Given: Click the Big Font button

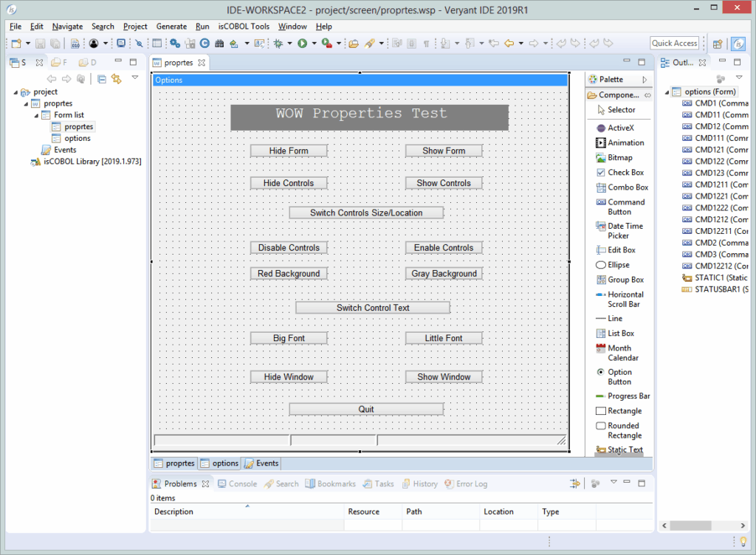Looking at the screenshot, I should tap(289, 338).
